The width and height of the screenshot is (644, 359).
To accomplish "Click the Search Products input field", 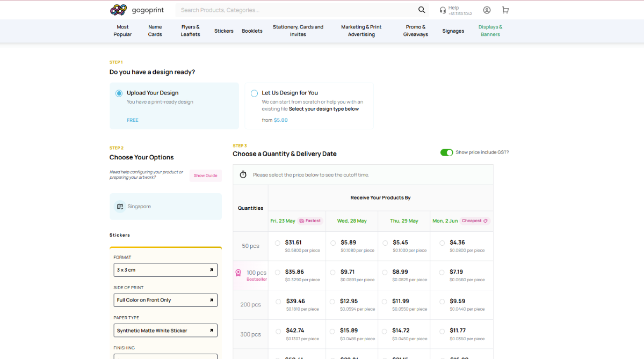I will pyautogui.click(x=296, y=10).
